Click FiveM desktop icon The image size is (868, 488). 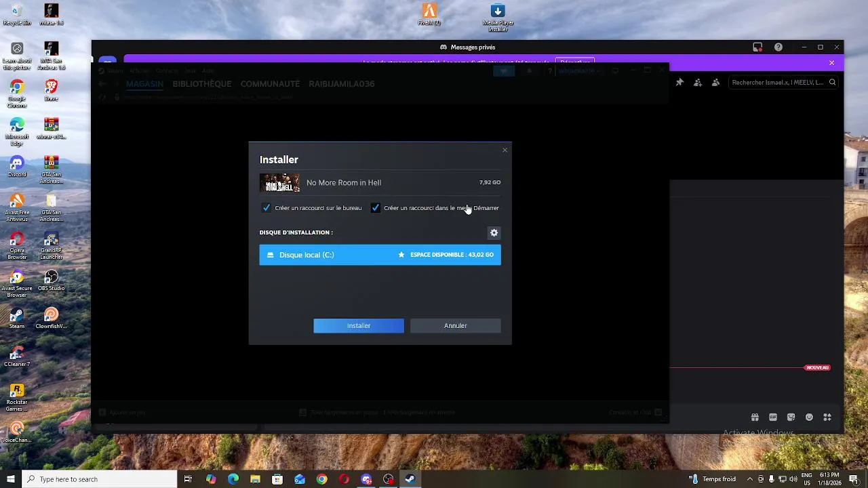429,15
